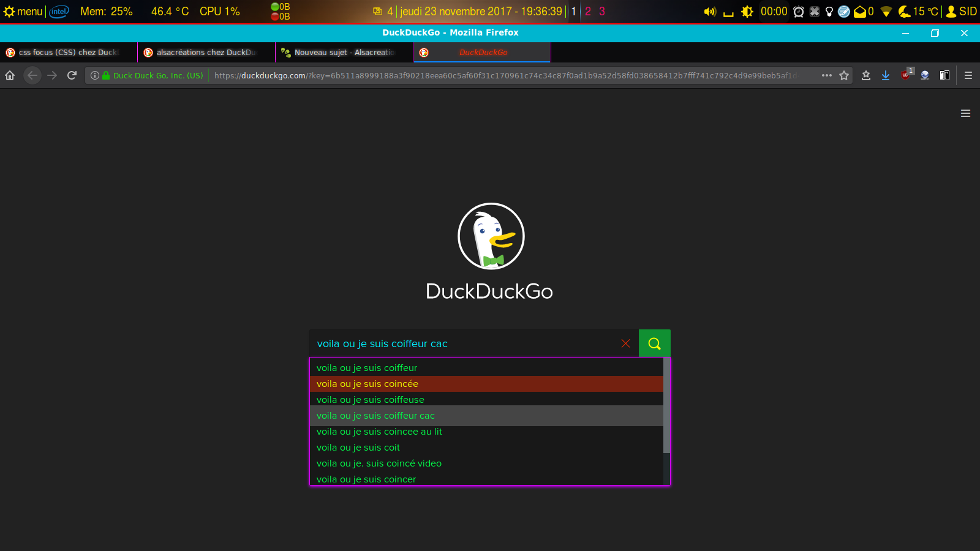Switch to workspace 1

[x=574, y=12]
